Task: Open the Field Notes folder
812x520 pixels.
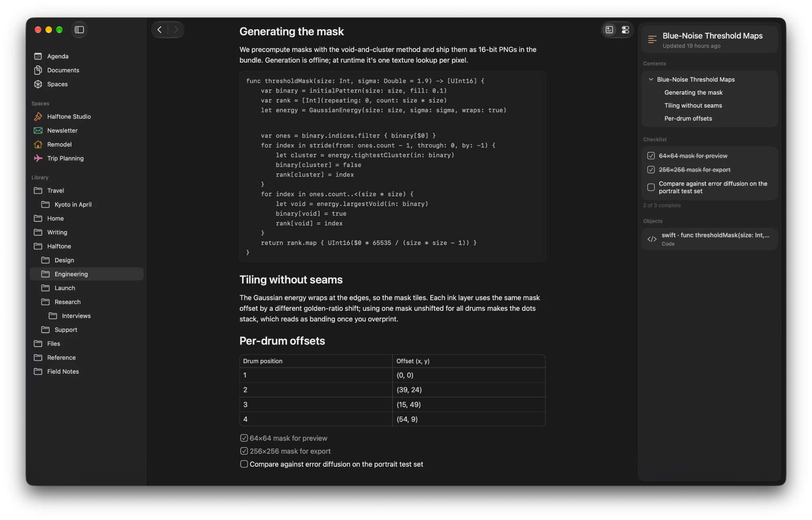Action: coord(86,371)
